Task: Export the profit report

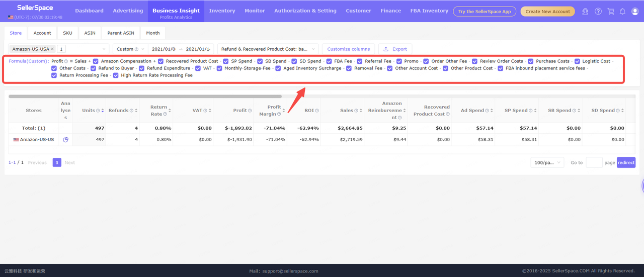Action: pos(395,49)
